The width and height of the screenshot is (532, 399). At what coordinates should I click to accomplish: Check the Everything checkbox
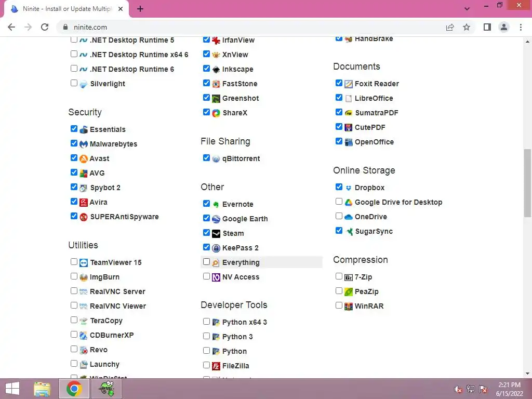coord(206,262)
